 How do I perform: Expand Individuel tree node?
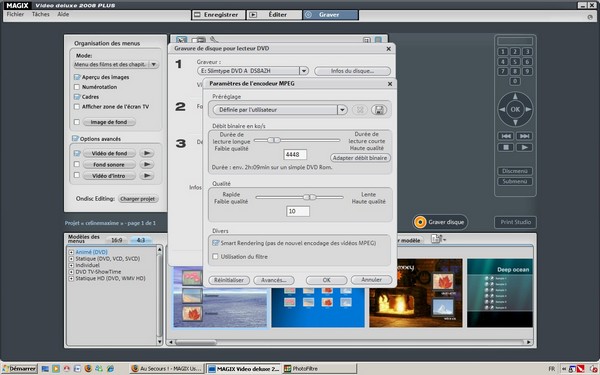71,265
